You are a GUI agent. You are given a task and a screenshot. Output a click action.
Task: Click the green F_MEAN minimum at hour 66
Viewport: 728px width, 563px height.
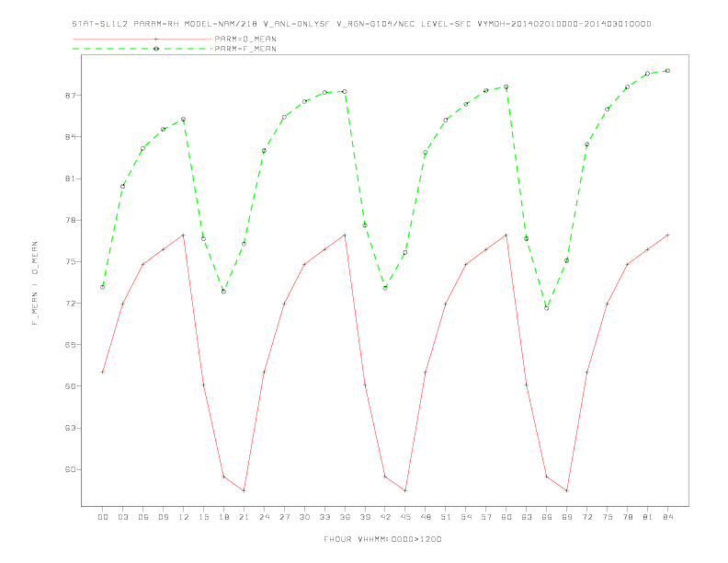point(547,308)
